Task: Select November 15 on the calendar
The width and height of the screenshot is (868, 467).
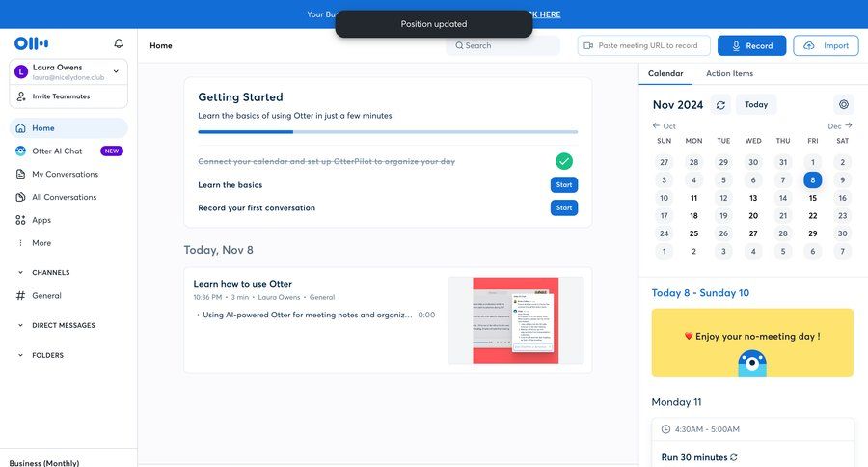Action: point(813,198)
